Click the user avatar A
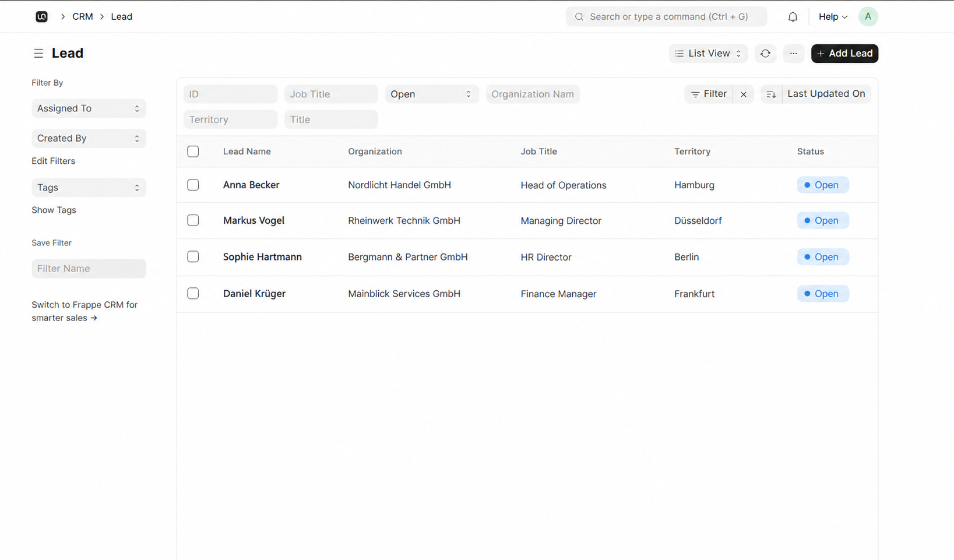954x560 pixels. click(868, 17)
